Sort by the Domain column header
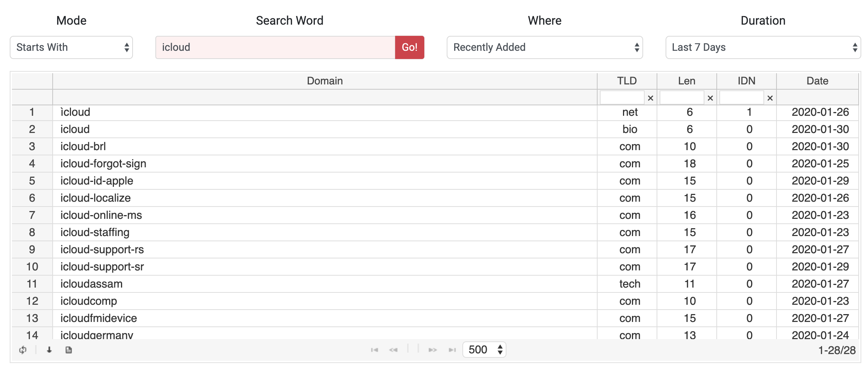This screenshot has width=868, height=369. (325, 81)
